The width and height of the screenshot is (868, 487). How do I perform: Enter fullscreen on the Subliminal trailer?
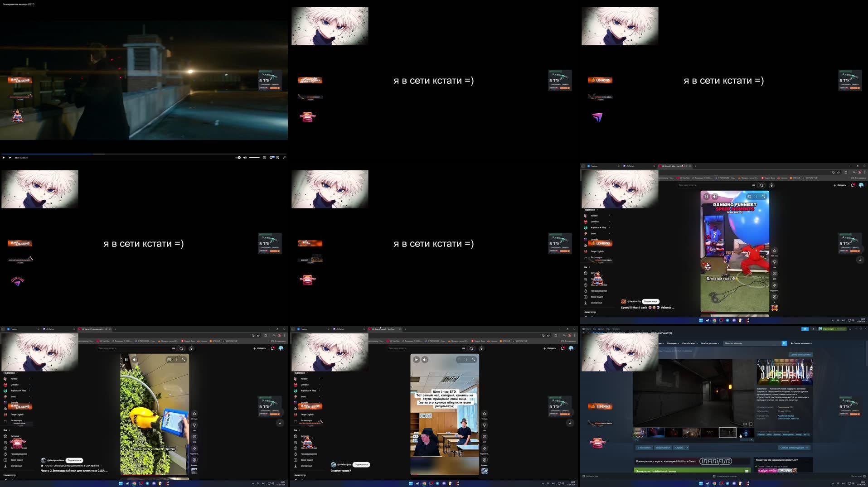pyautogui.click(x=751, y=424)
